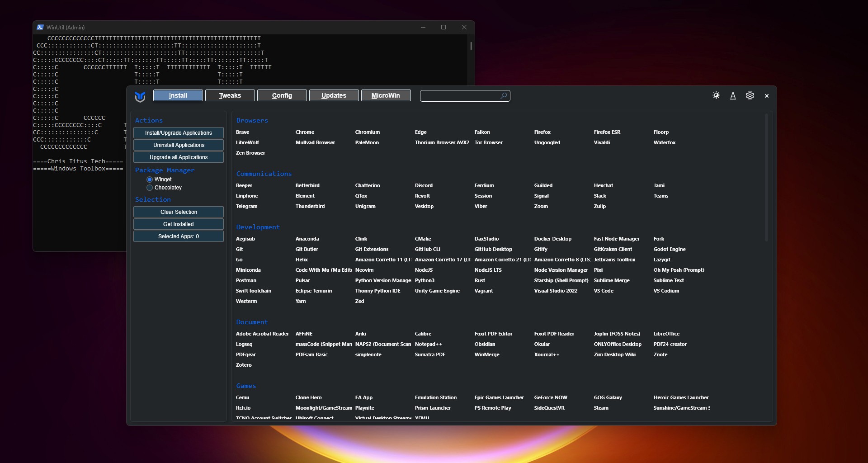Select the Winget package manager radio
Viewport: 868px width, 463px height.
pos(150,180)
